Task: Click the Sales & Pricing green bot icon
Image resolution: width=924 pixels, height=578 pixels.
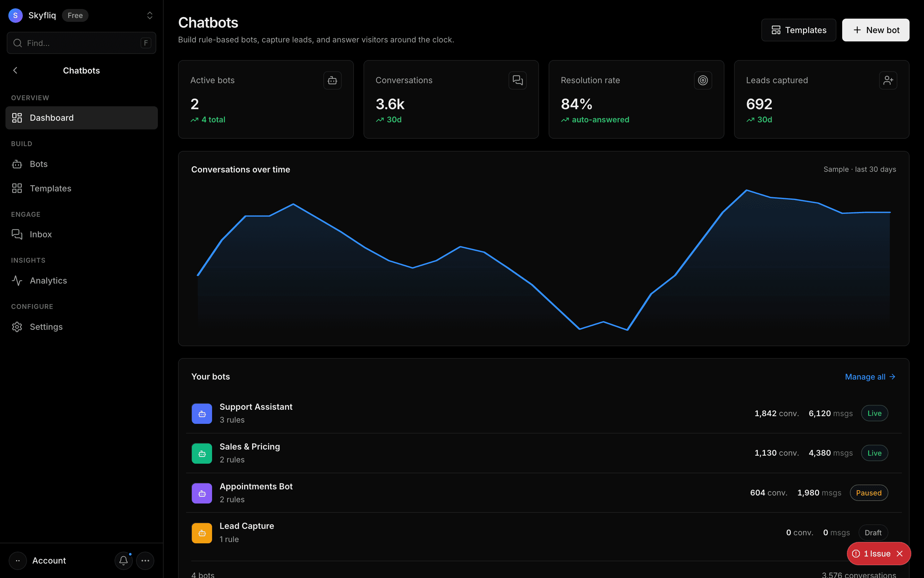Action: (x=201, y=453)
